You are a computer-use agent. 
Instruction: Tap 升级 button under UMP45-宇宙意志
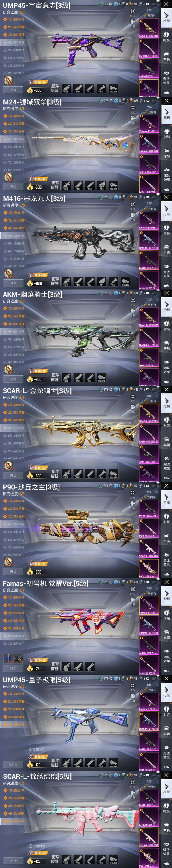point(13,90)
